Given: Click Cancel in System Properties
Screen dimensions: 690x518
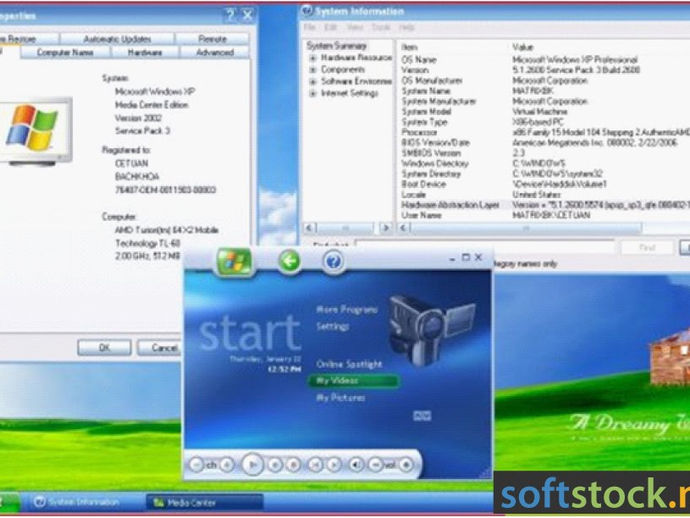Looking at the screenshot, I should pos(161,348).
